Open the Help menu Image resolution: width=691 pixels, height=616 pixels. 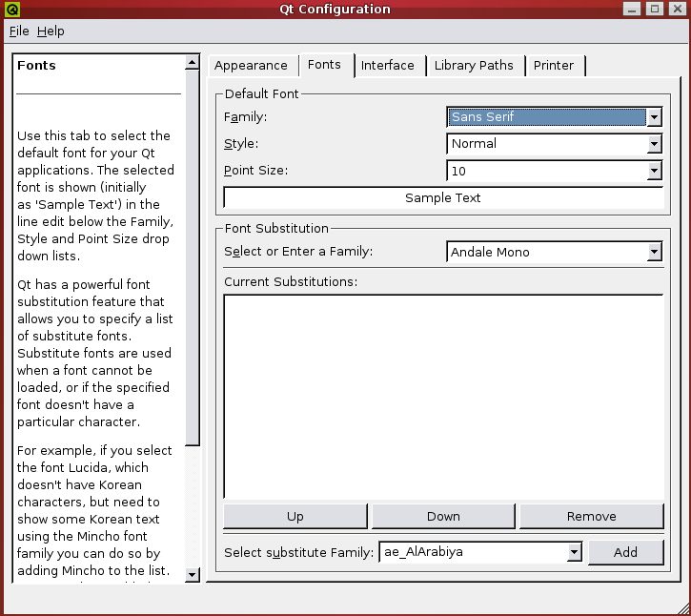click(x=51, y=31)
